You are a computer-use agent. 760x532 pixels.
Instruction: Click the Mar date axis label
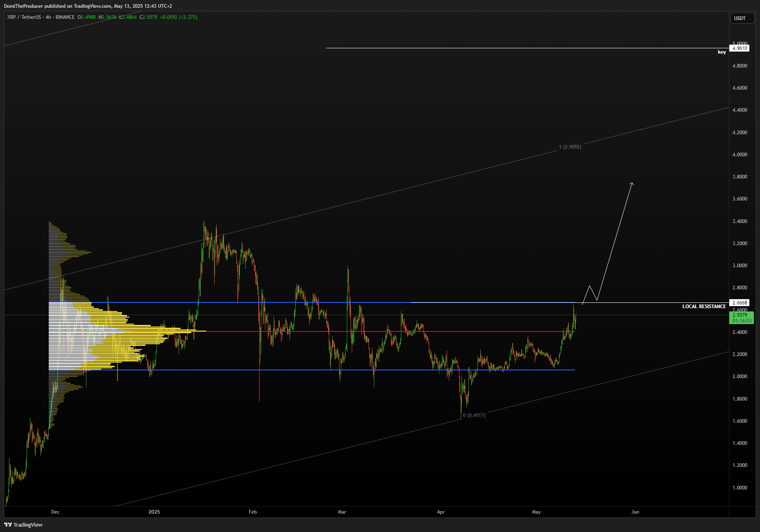342,512
